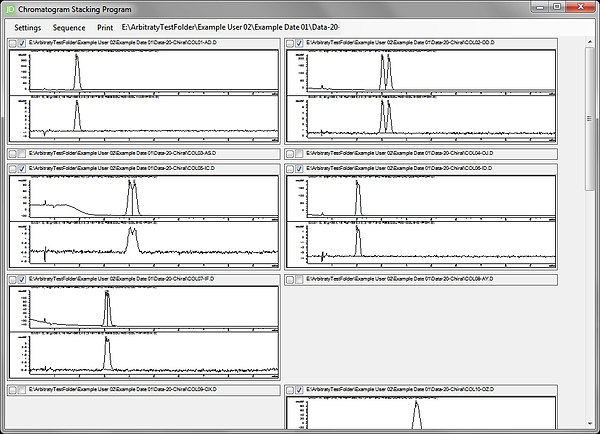
Task: Tick the empty leftmost checkbox of COL02-OD.D
Action: (290, 43)
